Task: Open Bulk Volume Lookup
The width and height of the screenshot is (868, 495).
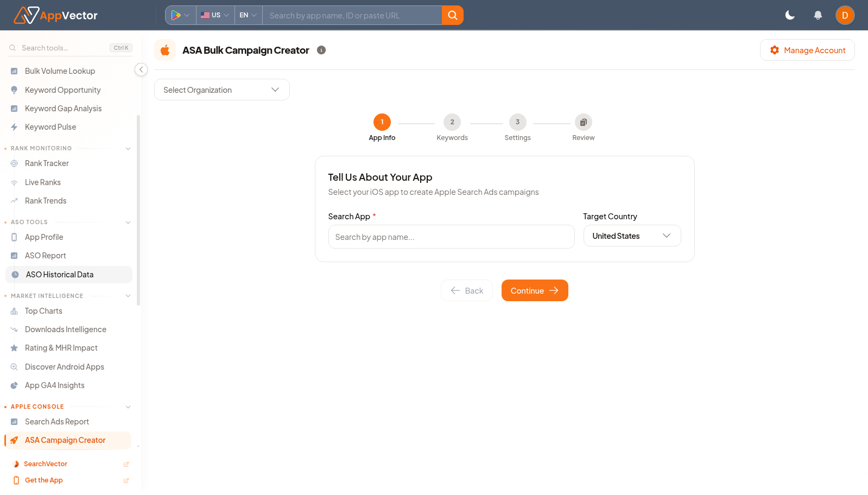Action: pyautogui.click(x=60, y=71)
